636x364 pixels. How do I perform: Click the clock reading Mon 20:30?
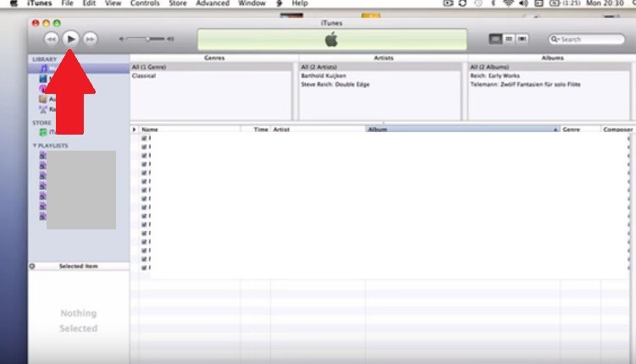tap(605, 3)
